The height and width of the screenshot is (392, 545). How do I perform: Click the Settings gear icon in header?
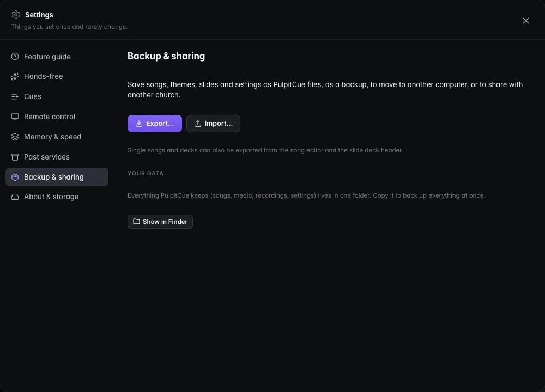tap(16, 15)
